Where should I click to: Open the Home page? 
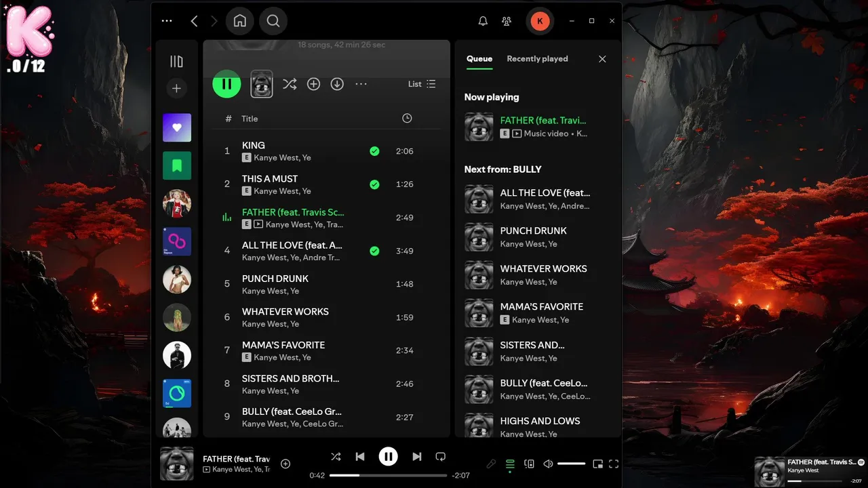click(x=240, y=21)
